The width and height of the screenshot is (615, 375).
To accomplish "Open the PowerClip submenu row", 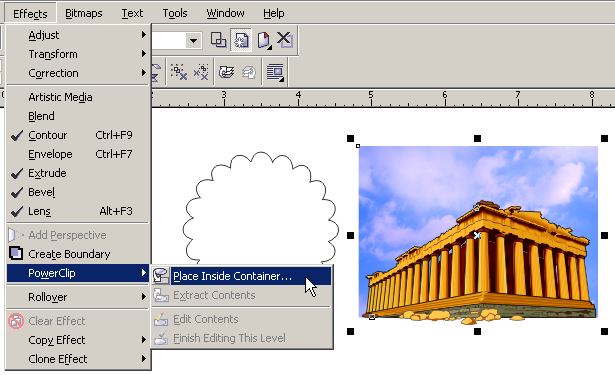I will pyautogui.click(x=78, y=273).
